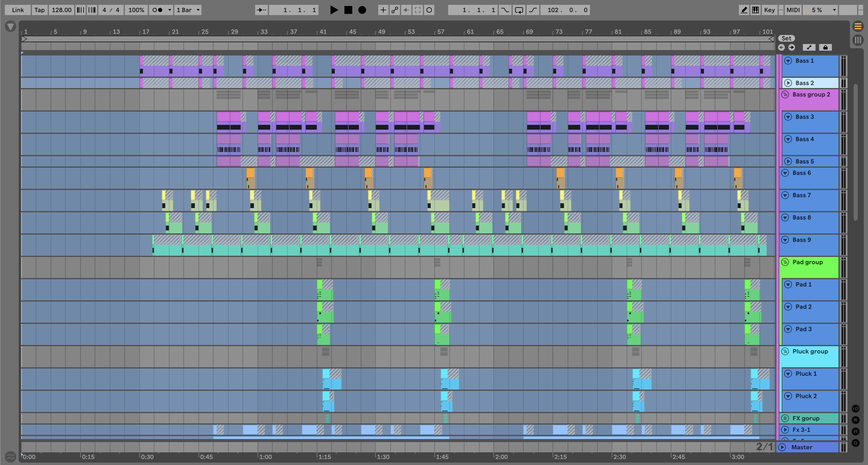The image size is (868, 465).
Task: Enable Draw Mode pencil icon
Action: click(x=744, y=10)
